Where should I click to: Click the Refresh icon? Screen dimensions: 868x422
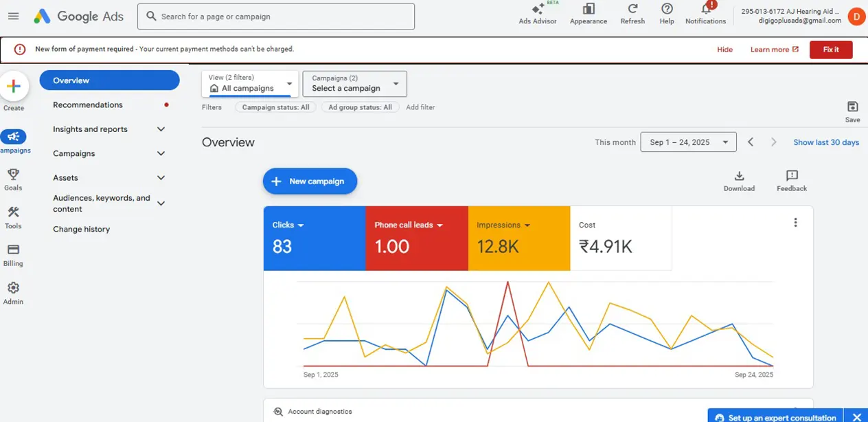click(632, 9)
